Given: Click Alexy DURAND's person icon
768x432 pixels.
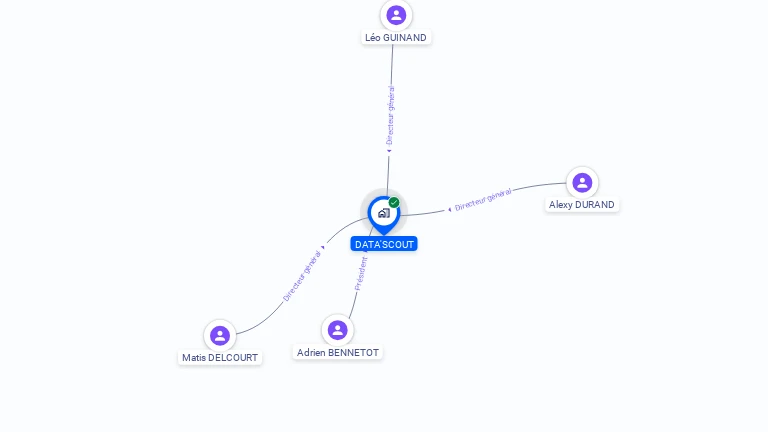Looking at the screenshot, I should [582, 183].
